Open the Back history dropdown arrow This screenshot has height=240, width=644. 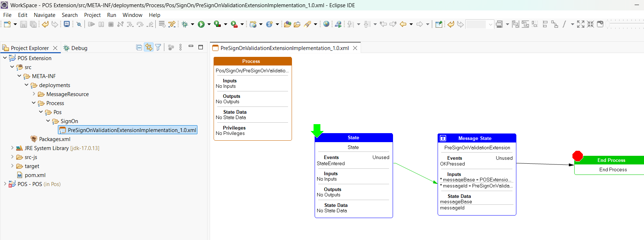pyautogui.click(x=411, y=24)
